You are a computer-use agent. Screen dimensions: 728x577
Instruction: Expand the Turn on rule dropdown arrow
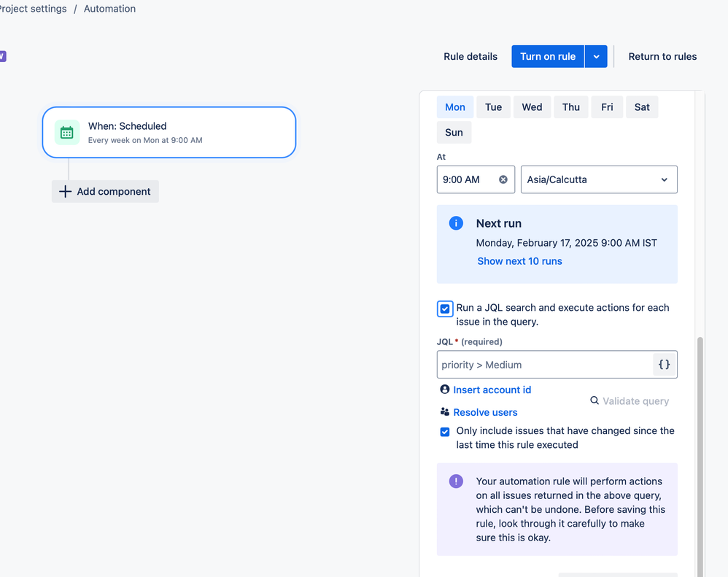click(x=596, y=57)
